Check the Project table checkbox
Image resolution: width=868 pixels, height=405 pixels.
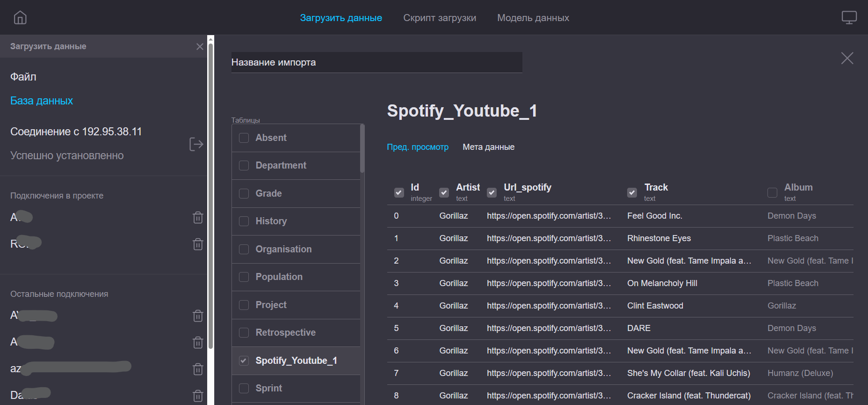pos(244,305)
